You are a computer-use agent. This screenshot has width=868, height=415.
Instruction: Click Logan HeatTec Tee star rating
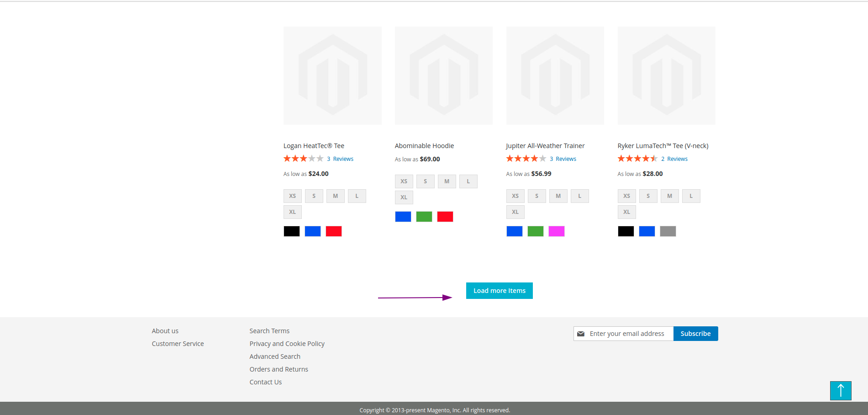[x=303, y=159]
